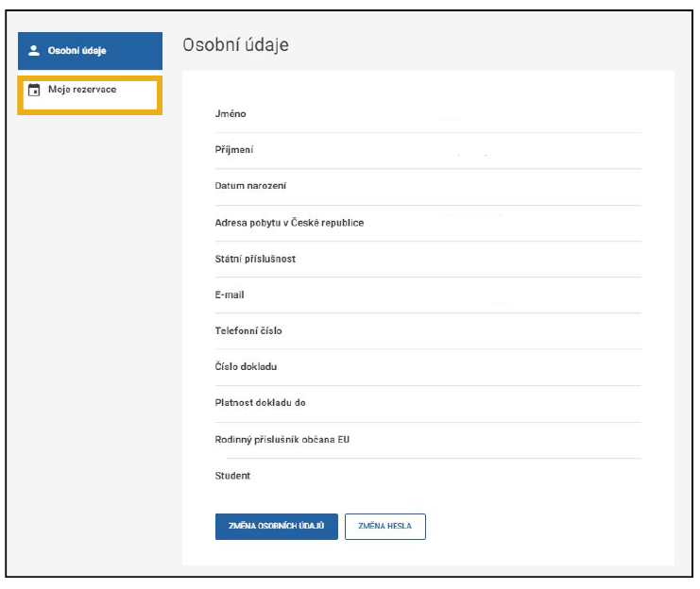700x589 pixels.
Task: Select the Státní příslušnost label
Action: [255, 259]
